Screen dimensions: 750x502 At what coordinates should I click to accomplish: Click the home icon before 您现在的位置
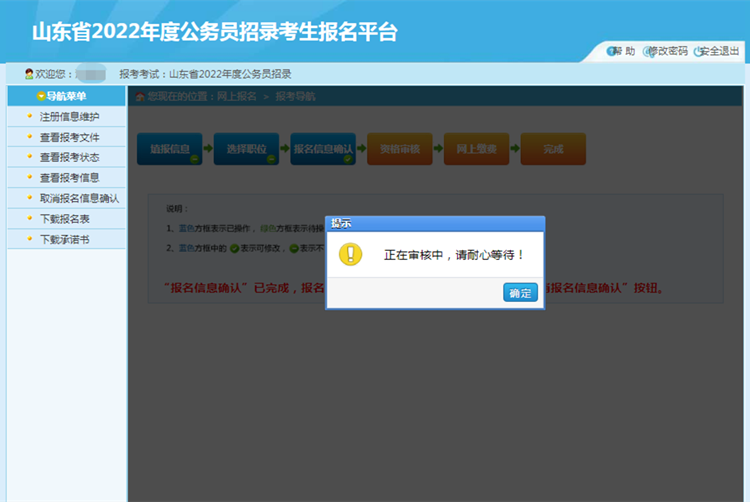141,96
